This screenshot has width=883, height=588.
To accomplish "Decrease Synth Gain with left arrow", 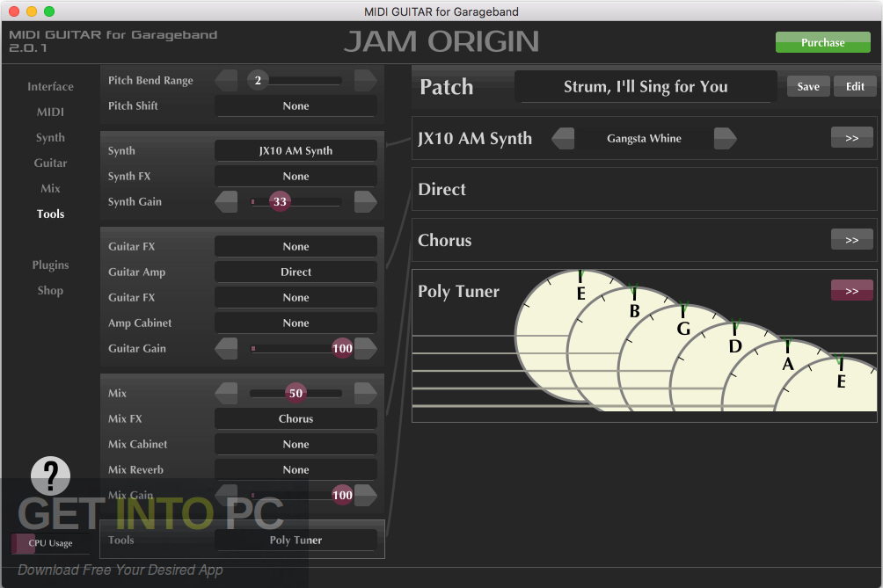I will click(226, 201).
